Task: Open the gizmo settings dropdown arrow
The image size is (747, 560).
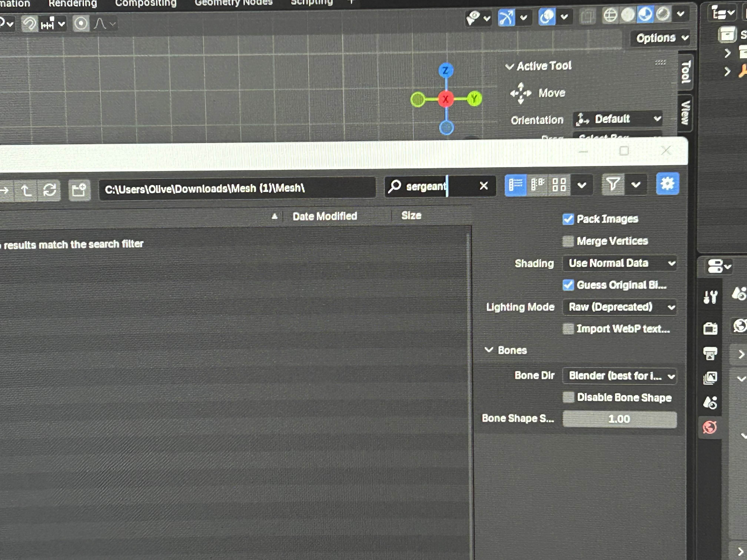Action: 524,17
